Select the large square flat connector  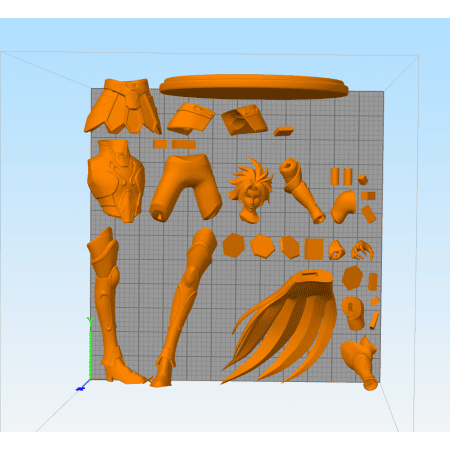pyautogui.click(x=314, y=249)
